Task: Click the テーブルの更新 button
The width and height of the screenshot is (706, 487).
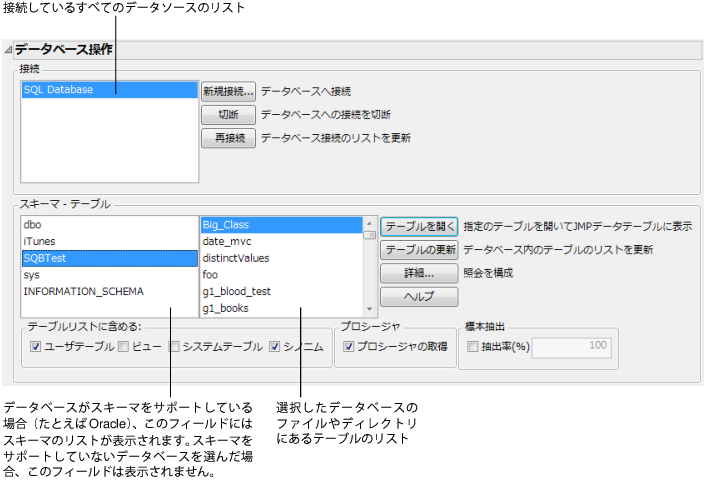Action: [x=419, y=250]
